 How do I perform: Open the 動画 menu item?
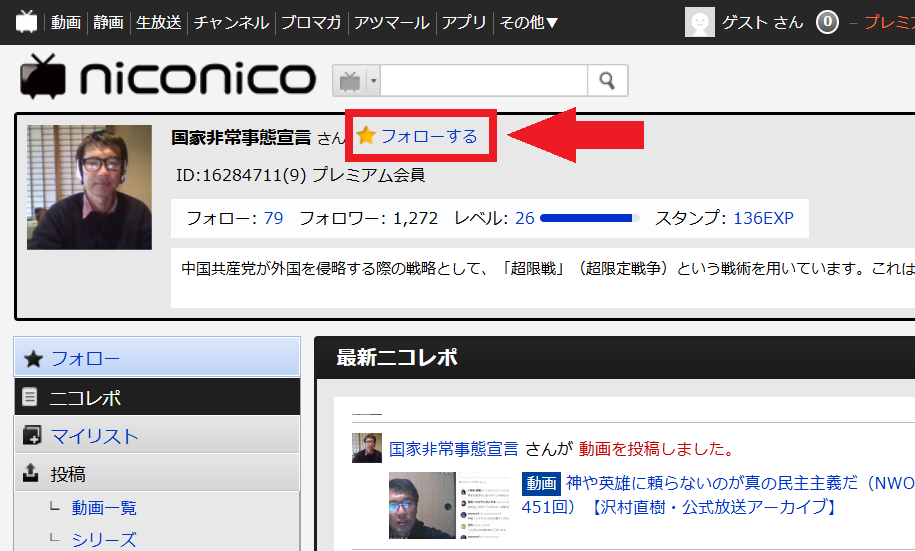point(66,22)
